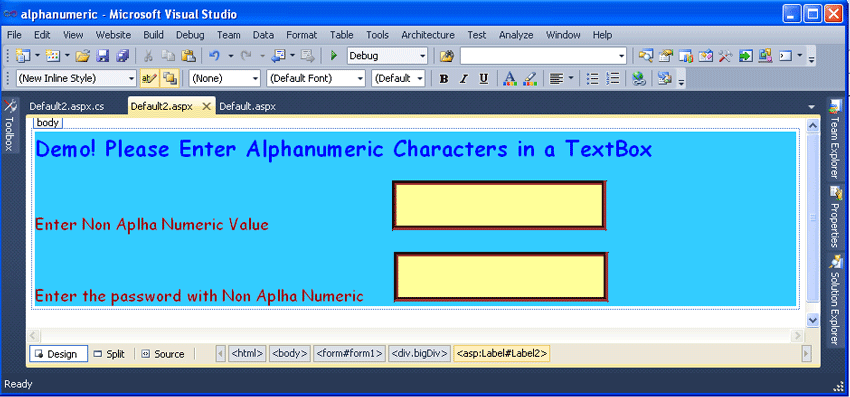Toggle the highlighted ab pencil style button
The image size is (850, 397).
point(149,79)
